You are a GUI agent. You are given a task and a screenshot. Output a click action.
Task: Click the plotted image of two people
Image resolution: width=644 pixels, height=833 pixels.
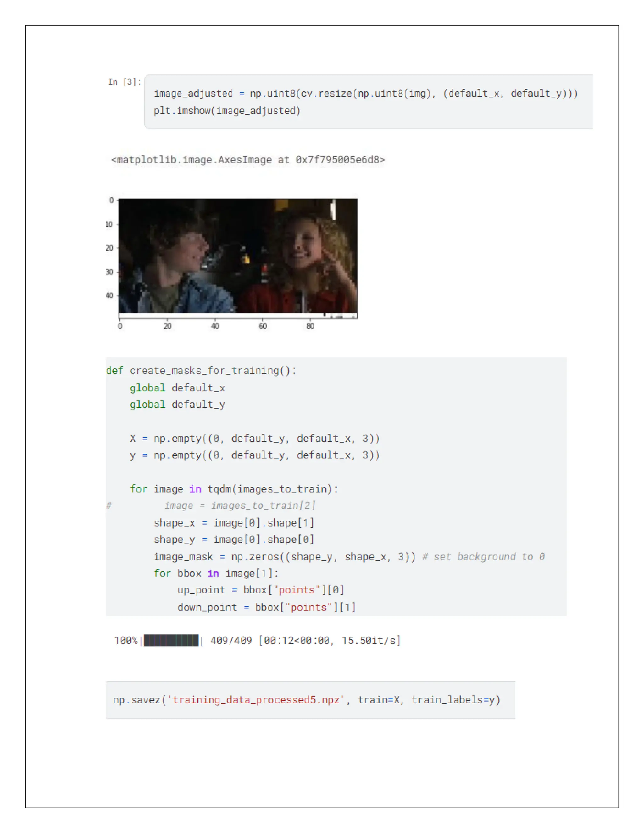click(238, 256)
